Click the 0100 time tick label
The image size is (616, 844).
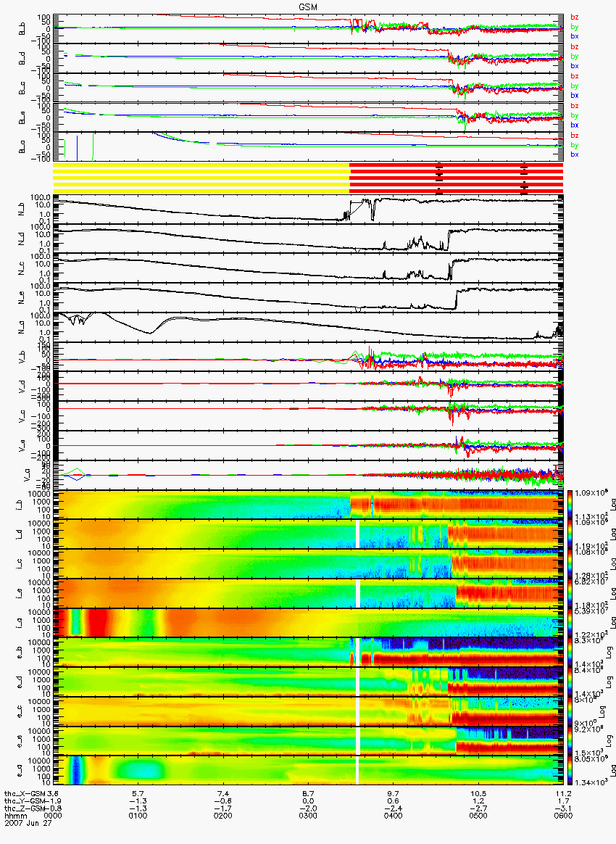tap(138, 816)
